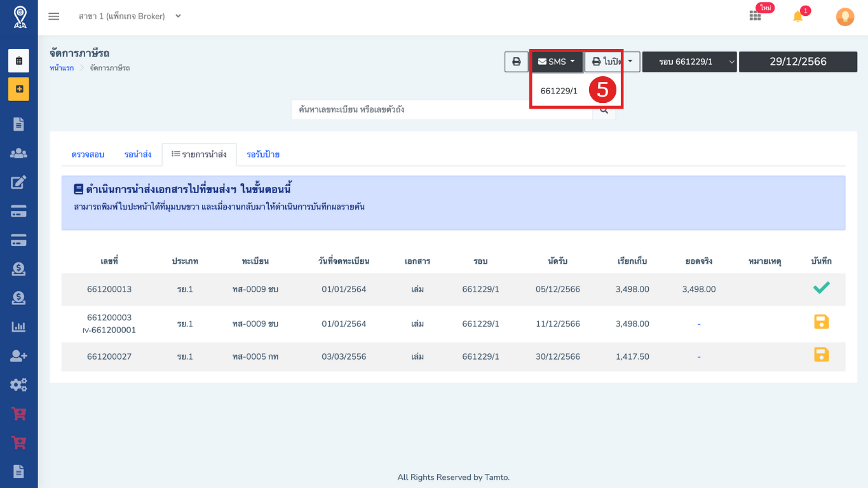The image size is (868, 488).
Task: Click the green checkmark in row 661200013
Action: coord(822,288)
